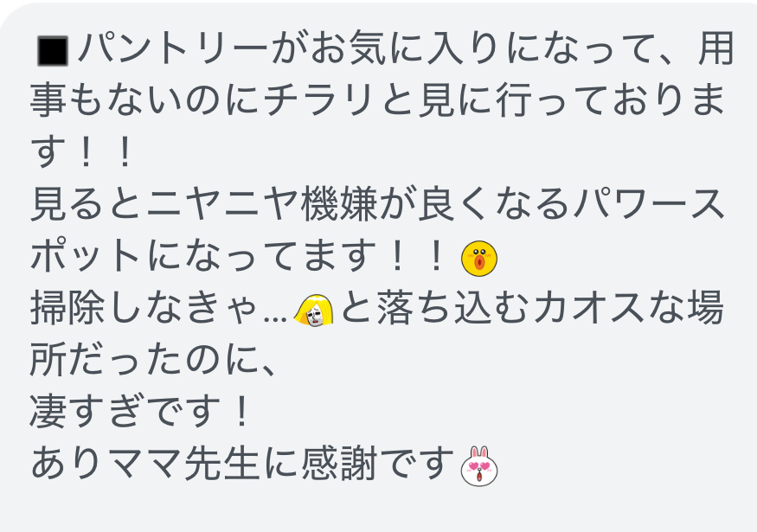757x532 pixels.
Task: Click the name ありママ先生
Action: tap(145, 464)
